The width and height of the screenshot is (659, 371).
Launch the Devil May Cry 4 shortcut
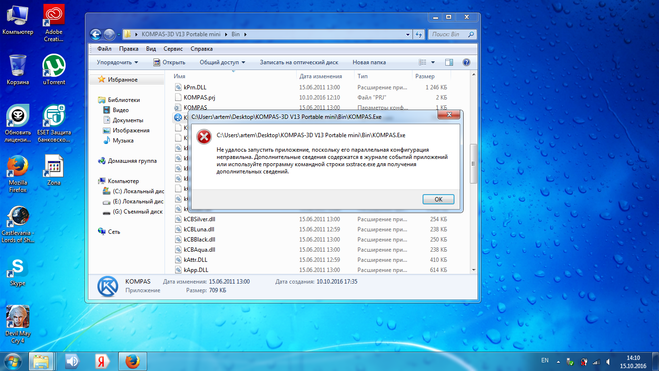coord(18,324)
